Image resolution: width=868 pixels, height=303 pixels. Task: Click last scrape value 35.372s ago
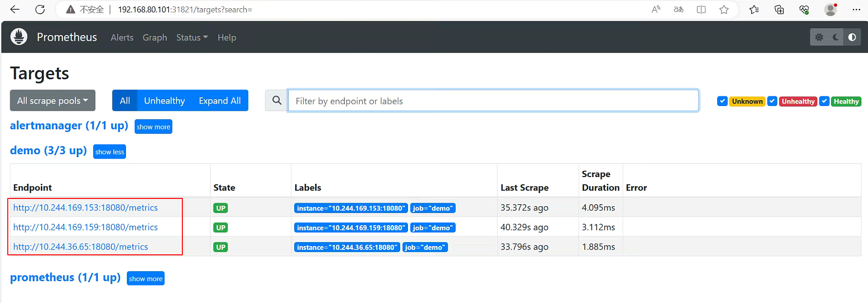tap(524, 208)
